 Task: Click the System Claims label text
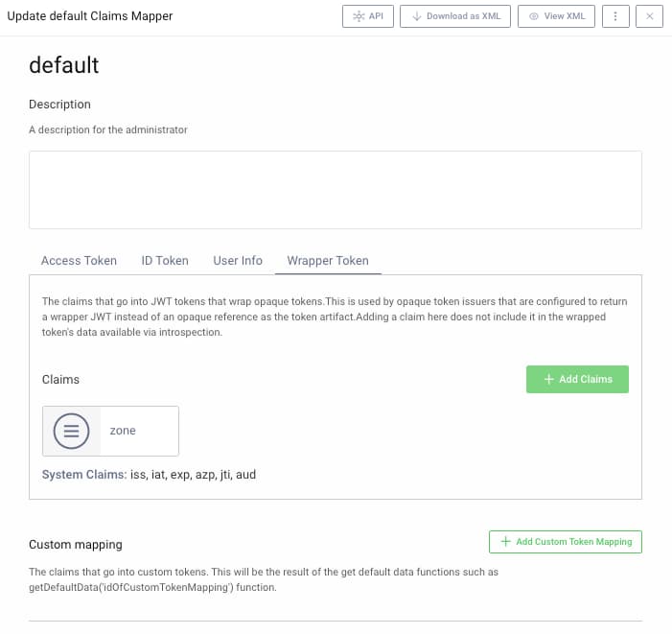[84, 474]
